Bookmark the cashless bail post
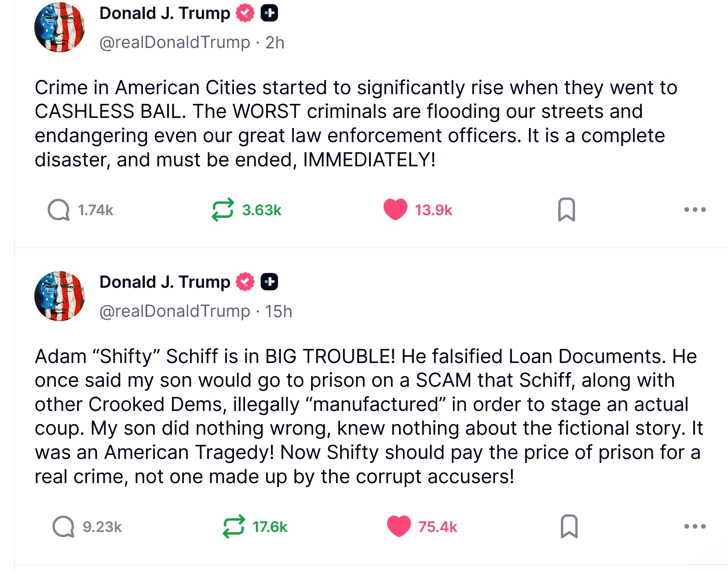The height and width of the screenshot is (572, 728). pos(567,209)
